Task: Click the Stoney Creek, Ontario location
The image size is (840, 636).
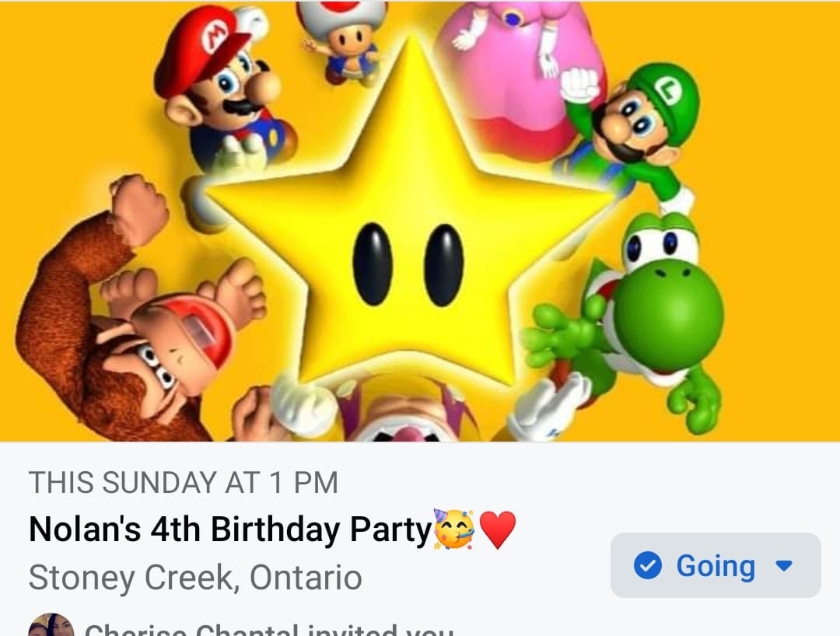Action: tap(194, 578)
